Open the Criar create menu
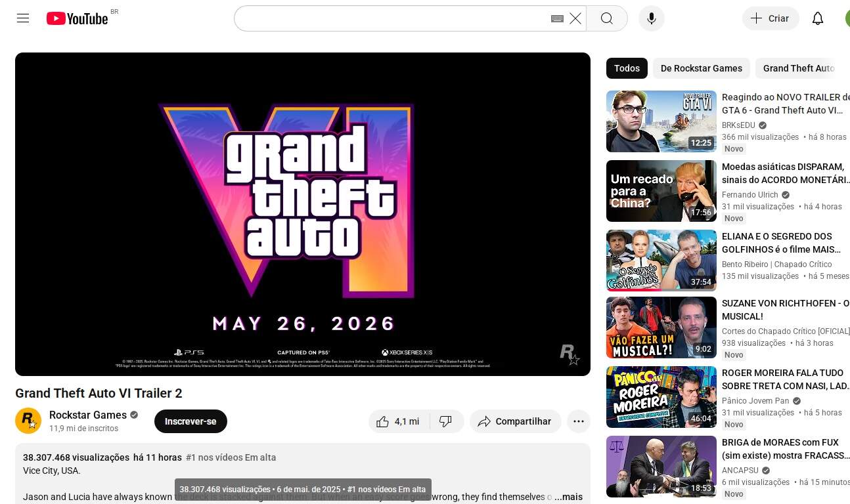The width and height of the screenshot is (850, 504). coord(770,18)
